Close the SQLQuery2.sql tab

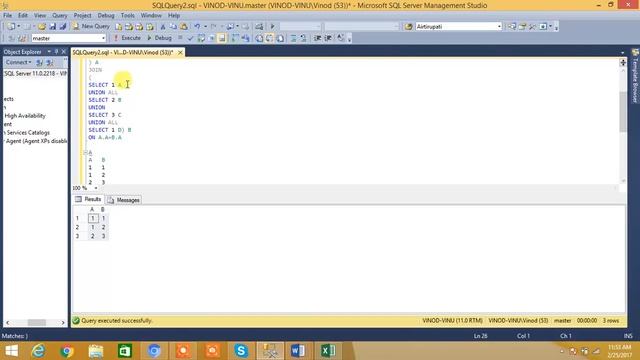(x=180, y=53)
